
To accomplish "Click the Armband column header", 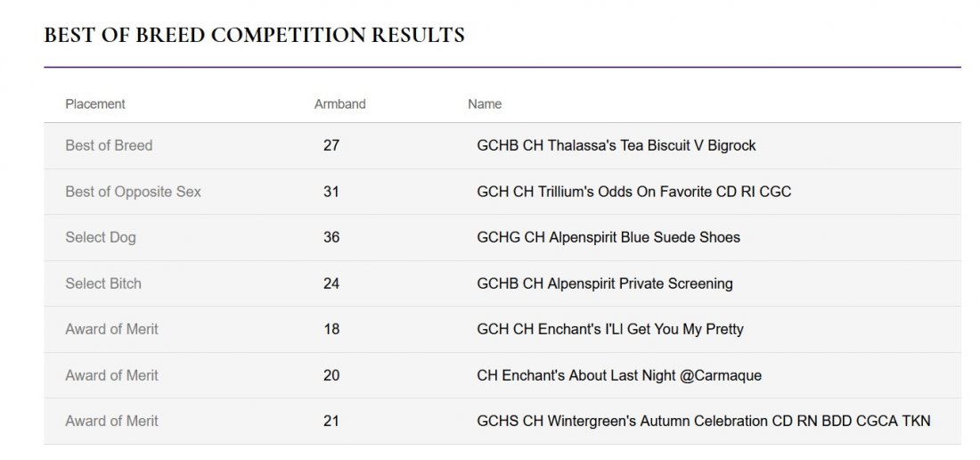I will tap(340, 104).
